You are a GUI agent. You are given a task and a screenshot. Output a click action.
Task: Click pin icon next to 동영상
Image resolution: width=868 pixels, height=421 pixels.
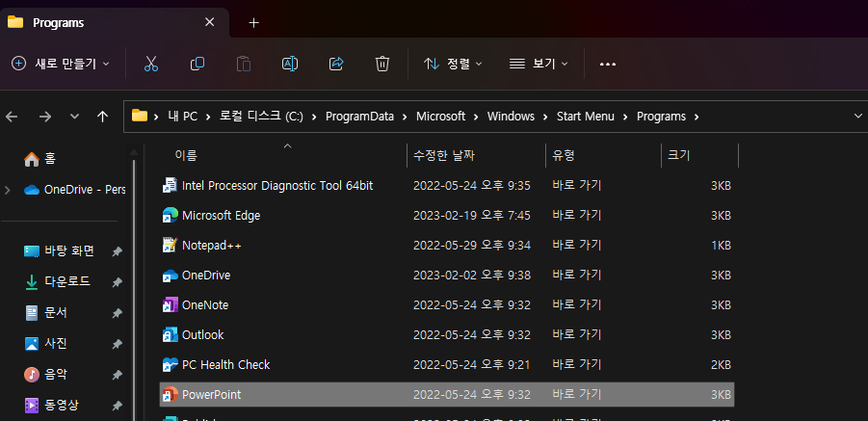117,406
